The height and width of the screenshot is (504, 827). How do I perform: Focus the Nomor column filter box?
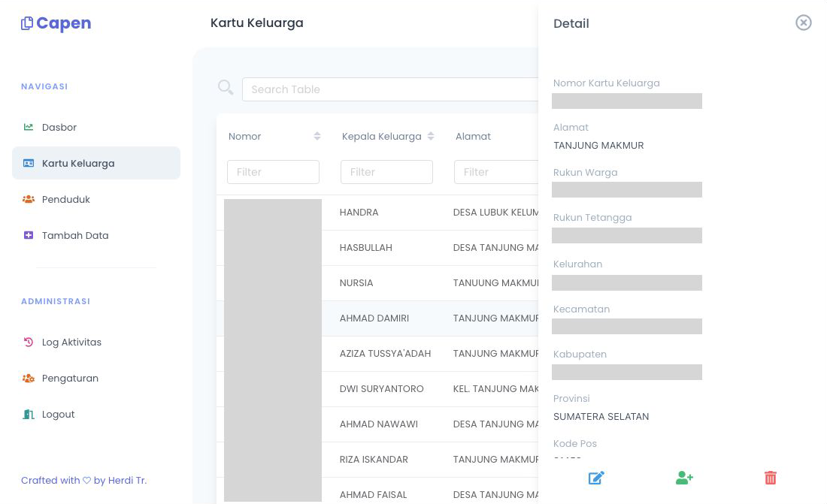tap(273, 172)
